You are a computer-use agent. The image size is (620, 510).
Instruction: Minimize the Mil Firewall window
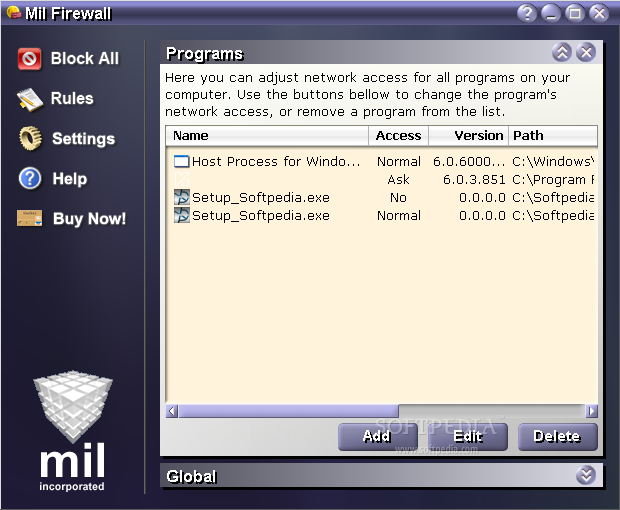point(551,13)
